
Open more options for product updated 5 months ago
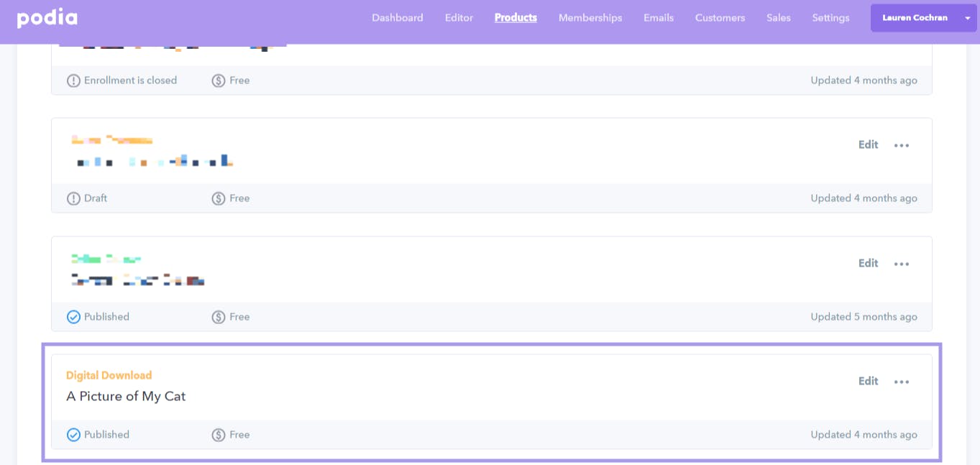click(902, 264)
